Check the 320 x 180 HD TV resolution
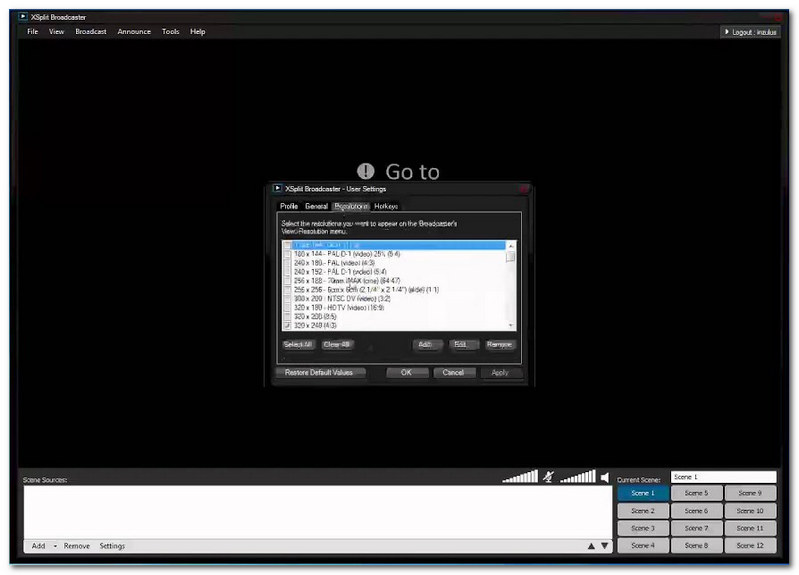The height and width of the screenshot is (575, 799). point(287,307)
